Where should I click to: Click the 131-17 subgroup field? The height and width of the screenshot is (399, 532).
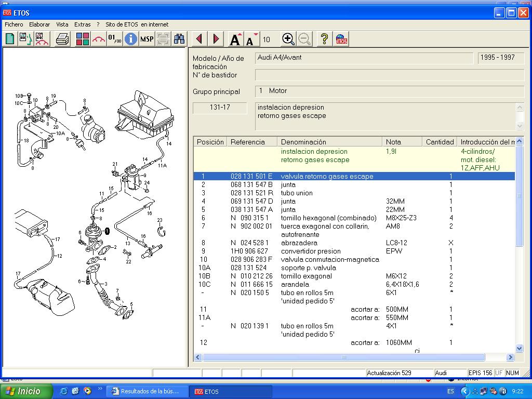[x=220, y=108]
